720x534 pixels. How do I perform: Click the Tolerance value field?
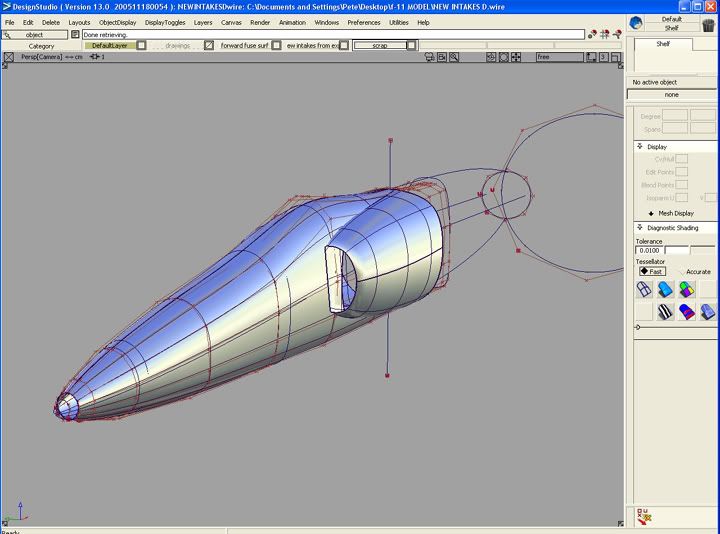pos(649,250)
